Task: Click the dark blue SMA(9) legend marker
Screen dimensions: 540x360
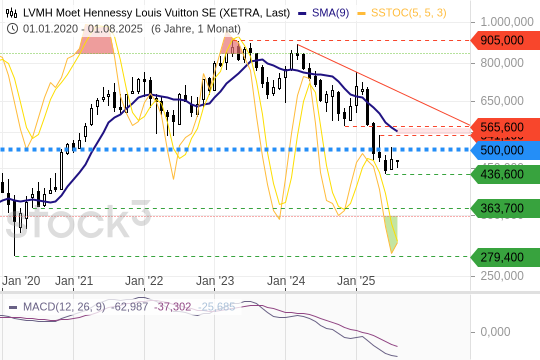Action: pyautogui.click(x=302, y=13)
